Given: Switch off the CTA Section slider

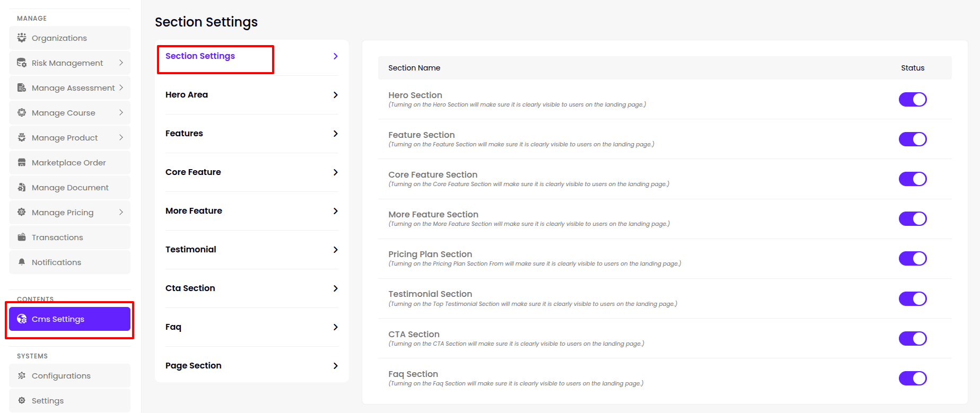Looking at the screenshot, I should click(x=912, y=338).
